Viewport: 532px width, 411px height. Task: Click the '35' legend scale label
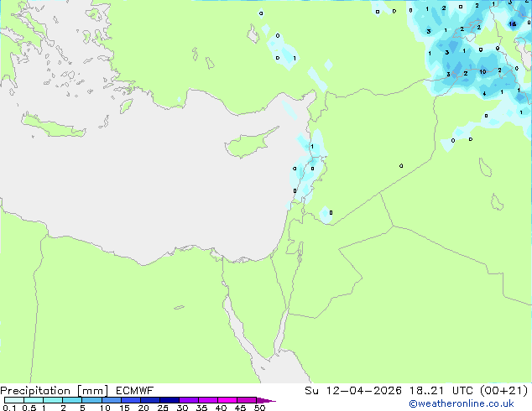point(201,408)
